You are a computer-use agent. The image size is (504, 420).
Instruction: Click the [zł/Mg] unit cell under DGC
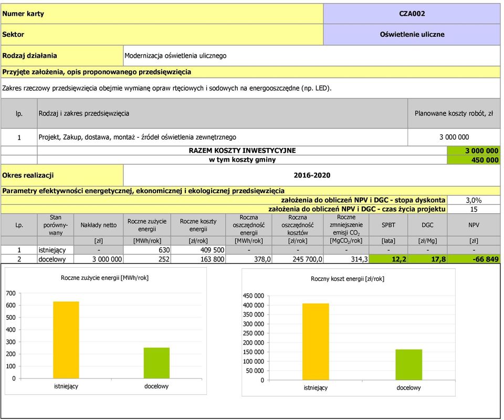pos(427,241)
